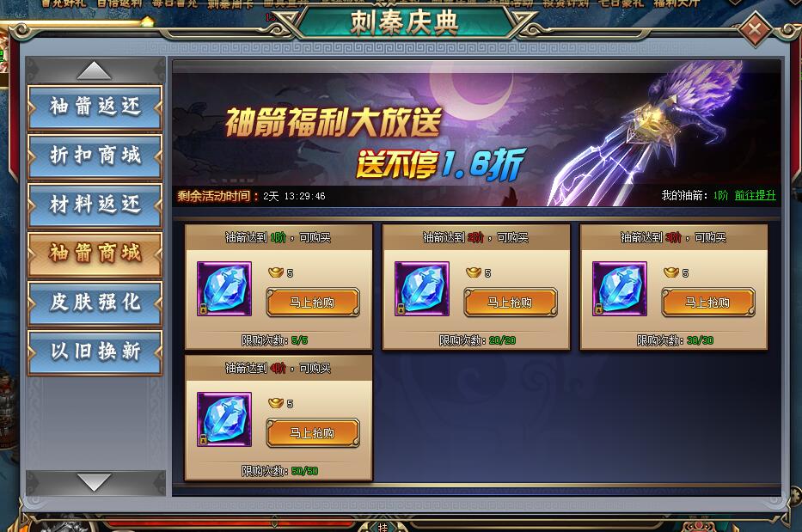This screenshot has width=802, height=532.
Task: Go to the 以旧换新 tab
Action: coord(95,352)
